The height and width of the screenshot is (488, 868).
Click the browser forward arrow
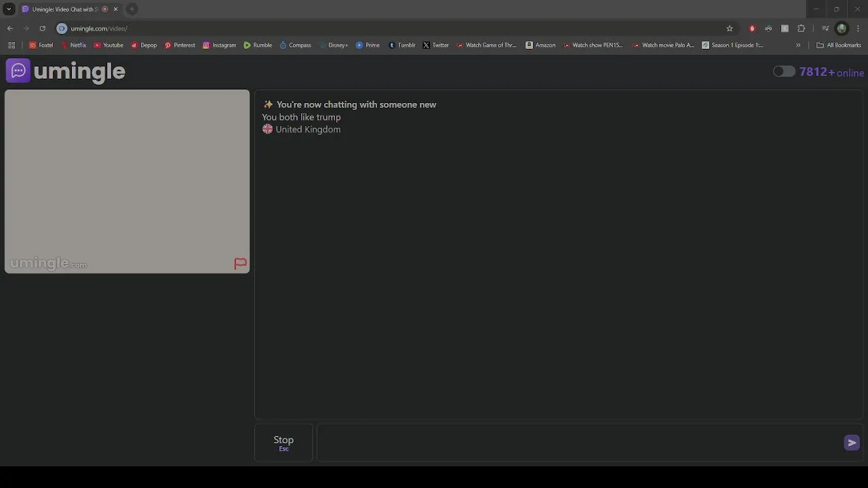(26, 28)
